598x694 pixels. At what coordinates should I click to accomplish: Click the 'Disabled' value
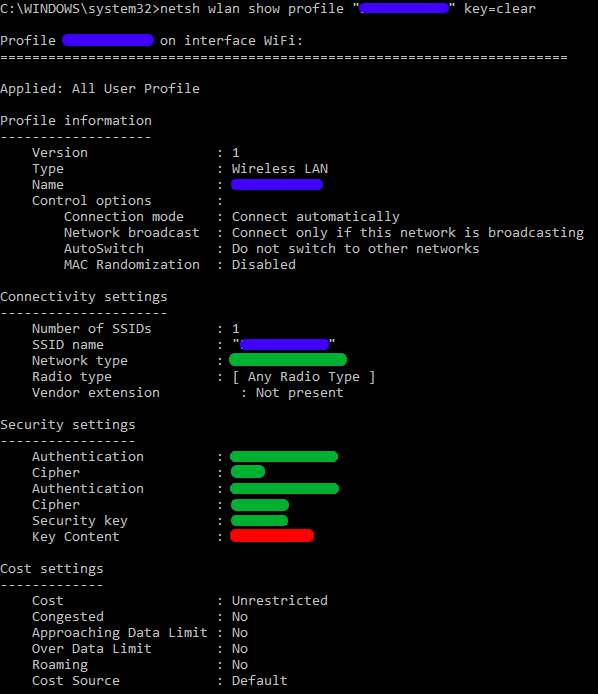coord(264,265)
